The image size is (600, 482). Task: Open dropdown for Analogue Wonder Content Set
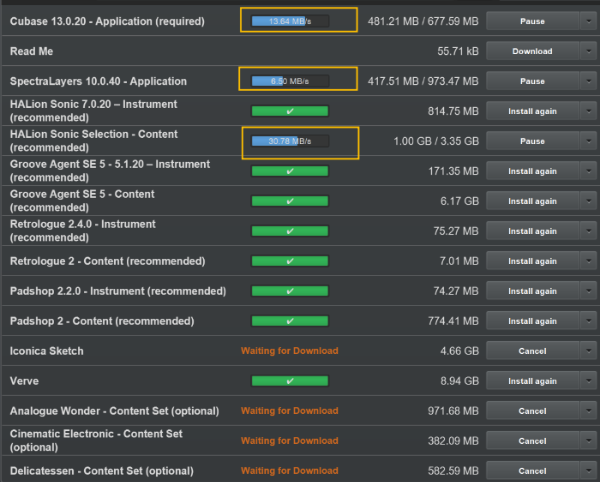589,411
